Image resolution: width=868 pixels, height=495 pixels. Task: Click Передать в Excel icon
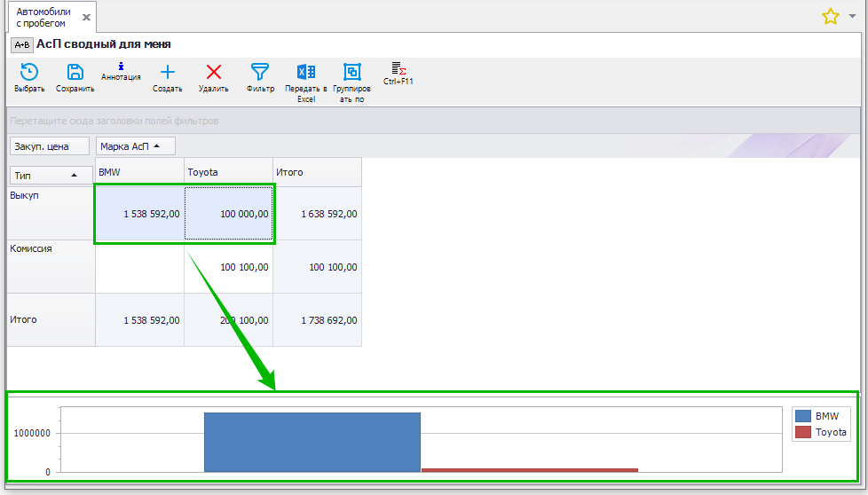pyautogui.click(x=306, y=73)
